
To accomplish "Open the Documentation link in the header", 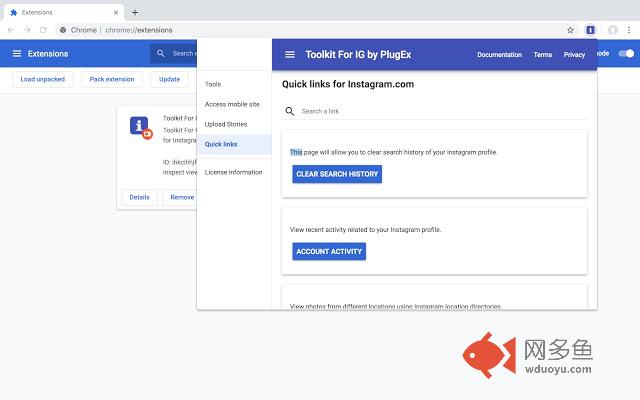I will (x=499, y=55).
